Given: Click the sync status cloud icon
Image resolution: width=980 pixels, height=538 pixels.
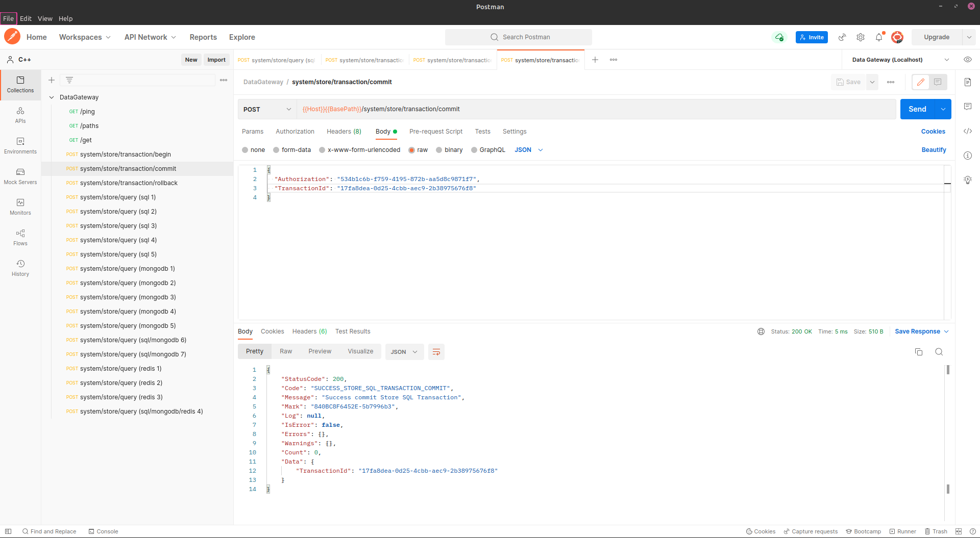Looking at the screenshot, I should coord(779,37).
